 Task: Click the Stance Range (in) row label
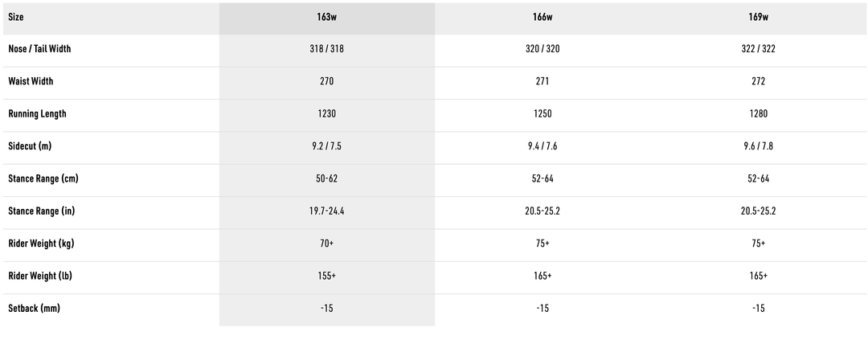(41, 211)
